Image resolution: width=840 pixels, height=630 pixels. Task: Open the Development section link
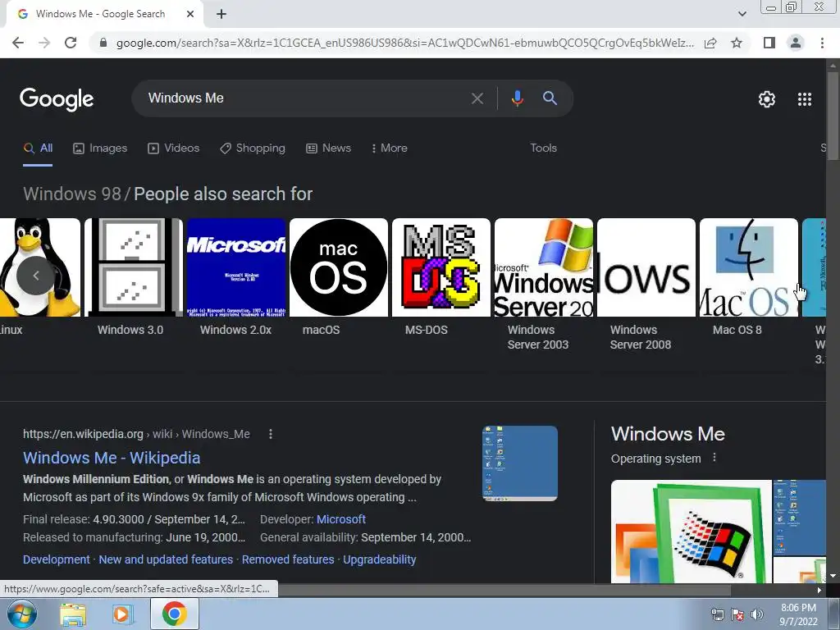point(57,559)
